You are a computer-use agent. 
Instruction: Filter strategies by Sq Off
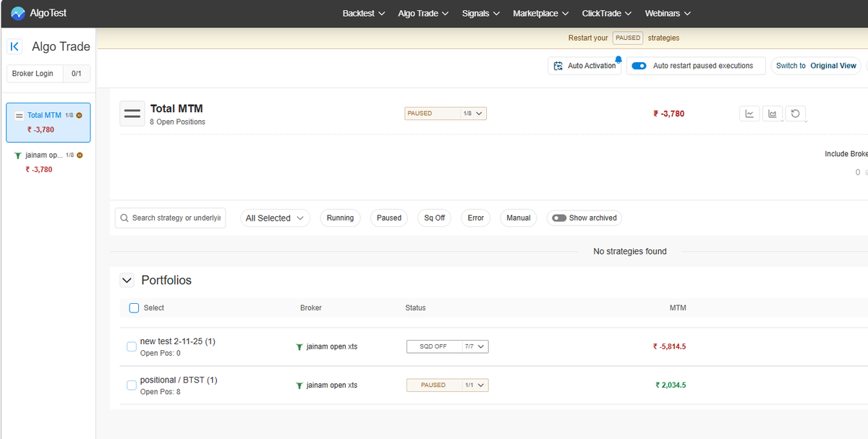[435, 218]
